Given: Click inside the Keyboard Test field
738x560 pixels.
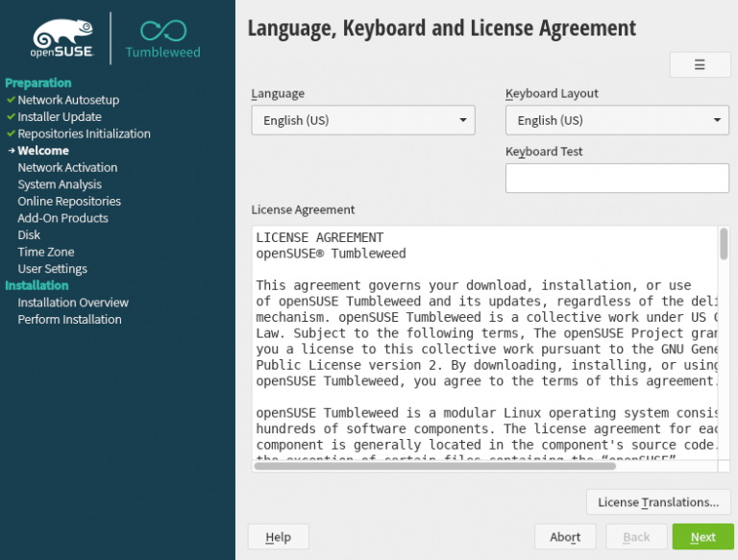Looking at the screenshot, I should (x=617, y=178).
